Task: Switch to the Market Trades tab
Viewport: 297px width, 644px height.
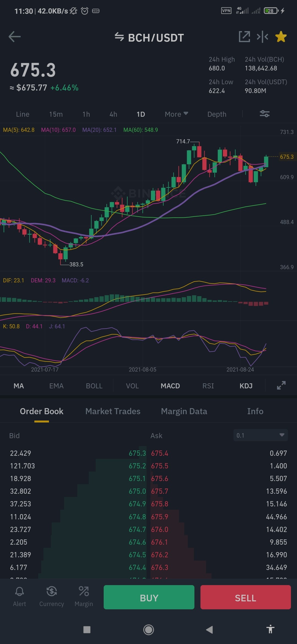Action: tap(113, 411)
